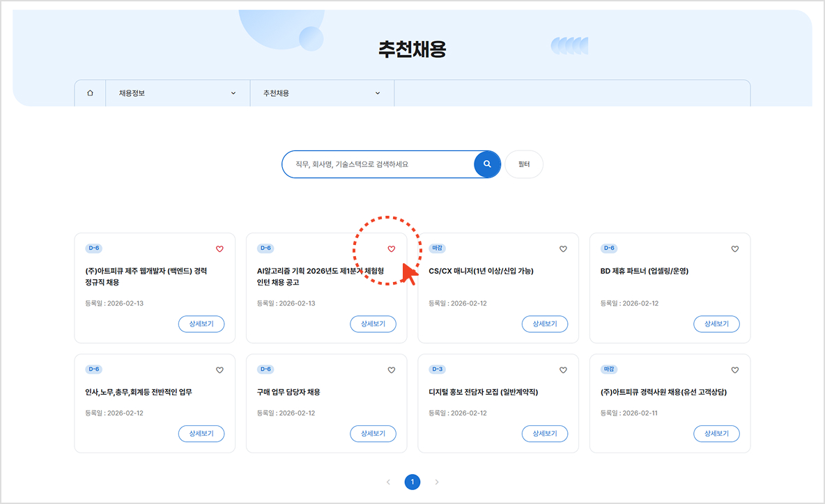This screenshot has height=504, width=825.
Task: Click the heart icon on BD 제휴 파트너 card
Action: [x=734, y=248]
